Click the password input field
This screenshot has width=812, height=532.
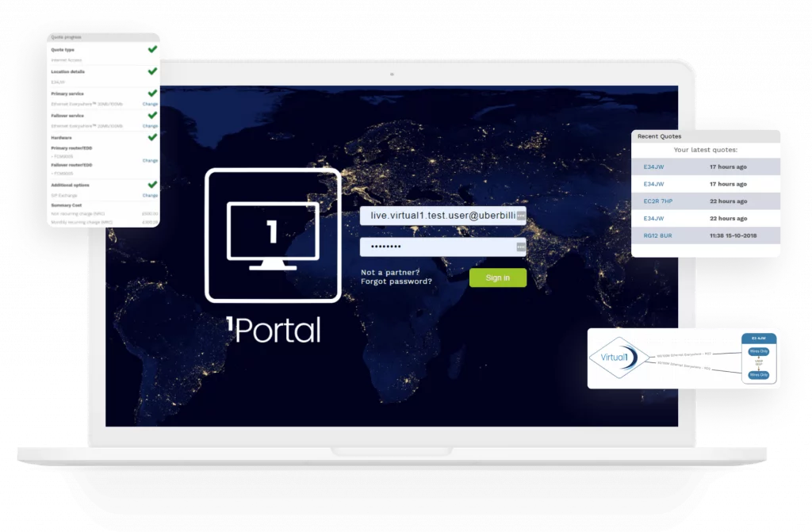click(x=442, y=247)
